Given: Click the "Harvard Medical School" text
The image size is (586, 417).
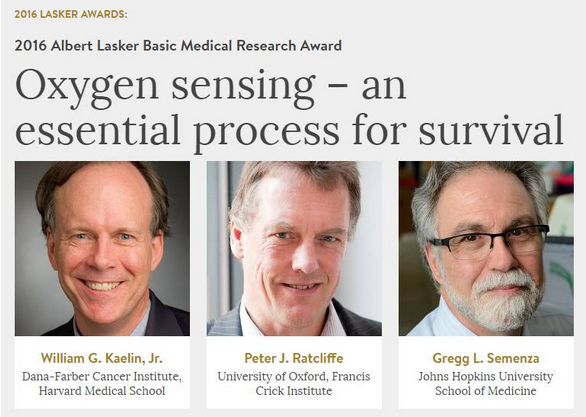Looking at the screenshot, I should point(102,391).
